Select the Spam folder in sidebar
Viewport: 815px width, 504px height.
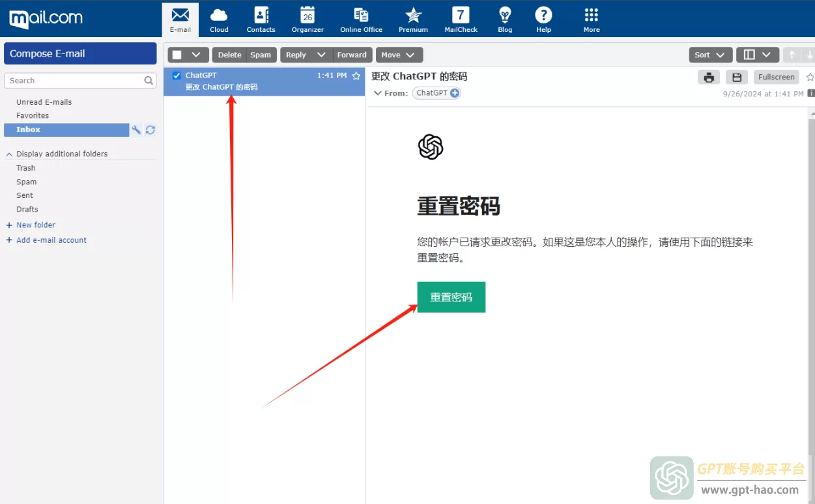(x=27, y=182)
